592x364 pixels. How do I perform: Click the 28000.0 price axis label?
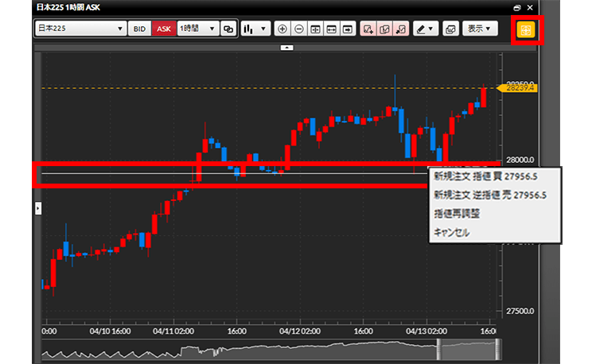pyautogui.click(x=520, y=160)
